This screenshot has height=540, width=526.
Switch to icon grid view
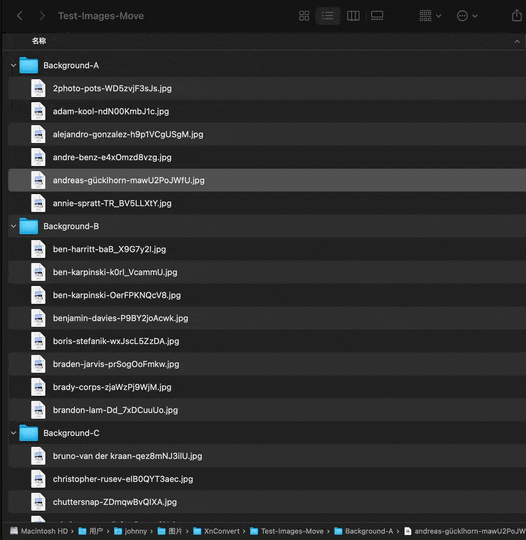(x=304, y=16)
